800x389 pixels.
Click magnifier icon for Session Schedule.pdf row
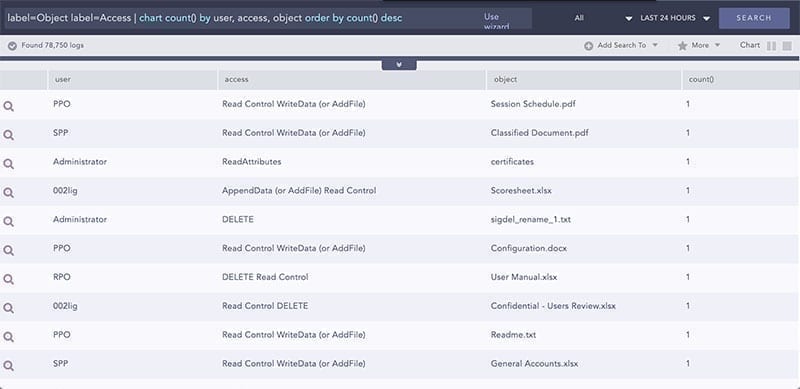coord(9,106)
